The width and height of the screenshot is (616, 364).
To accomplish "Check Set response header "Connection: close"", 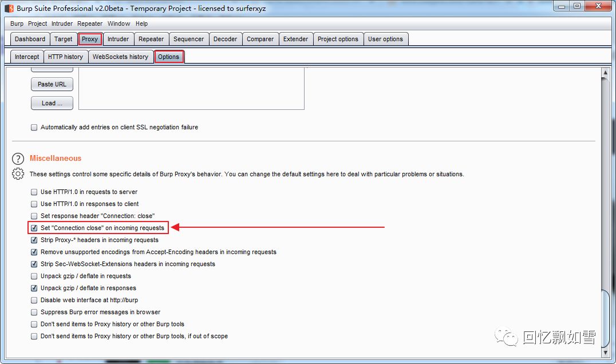I will (34, 216).
